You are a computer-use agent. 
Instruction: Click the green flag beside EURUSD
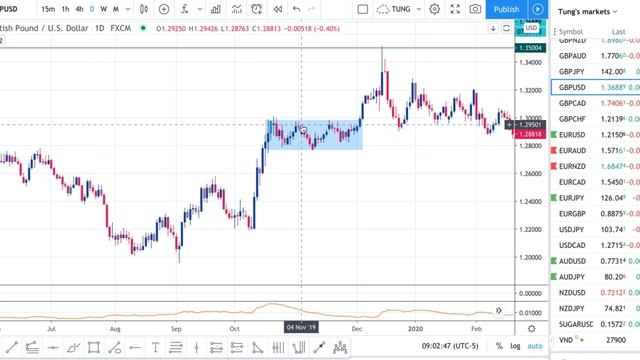click(554, 134)
